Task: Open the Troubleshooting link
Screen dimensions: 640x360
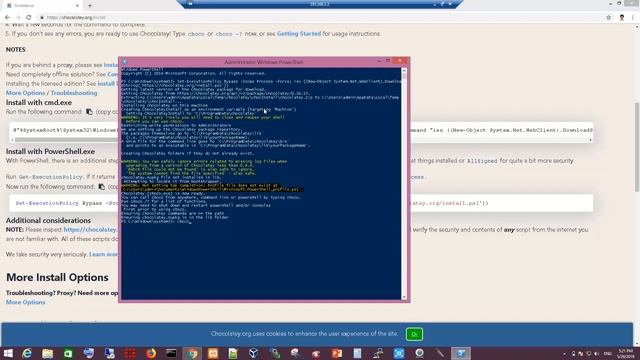Action: click(74, 93)
